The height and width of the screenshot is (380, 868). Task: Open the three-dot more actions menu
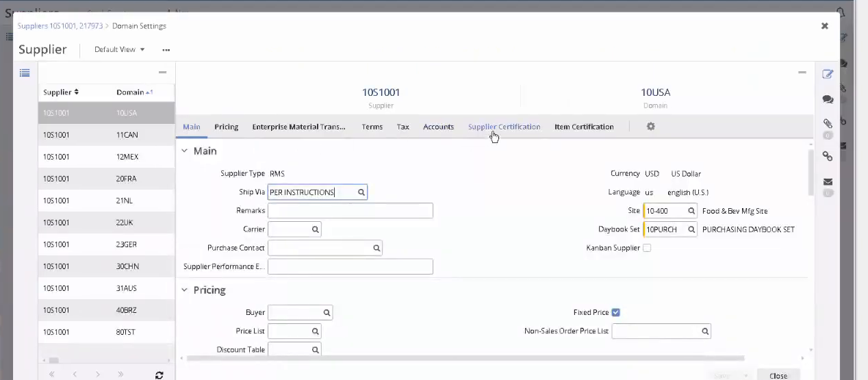pyautogui.click(x=166, y=50)
